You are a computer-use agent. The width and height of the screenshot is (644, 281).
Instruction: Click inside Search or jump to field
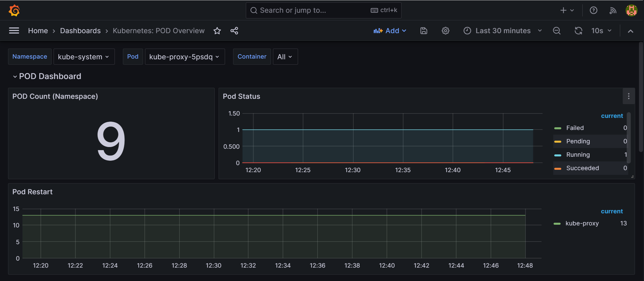324,10
